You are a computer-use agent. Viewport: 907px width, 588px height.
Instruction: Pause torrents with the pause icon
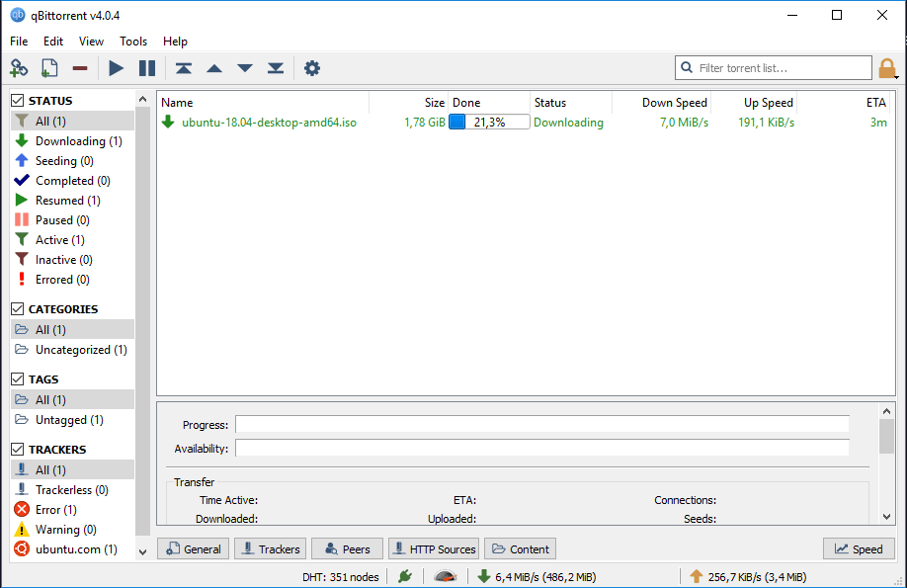pos(147,68)
